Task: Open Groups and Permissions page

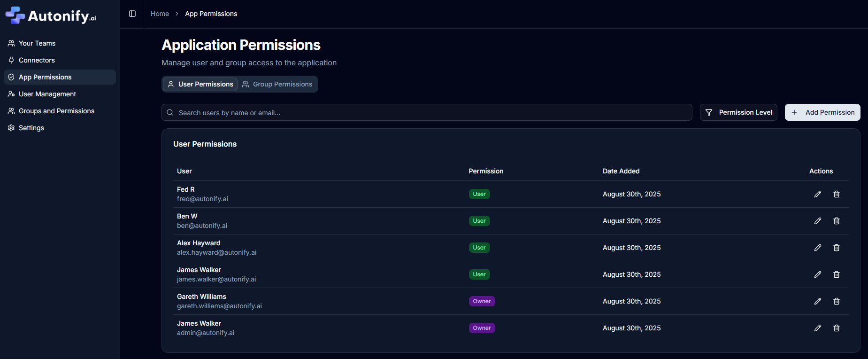Action: [x=60, y=111]
